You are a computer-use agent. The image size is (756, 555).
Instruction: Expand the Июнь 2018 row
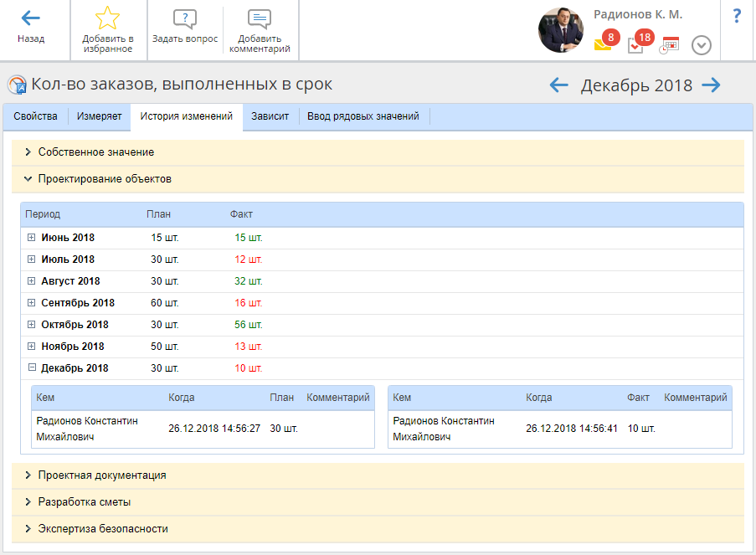pos(32,238)
